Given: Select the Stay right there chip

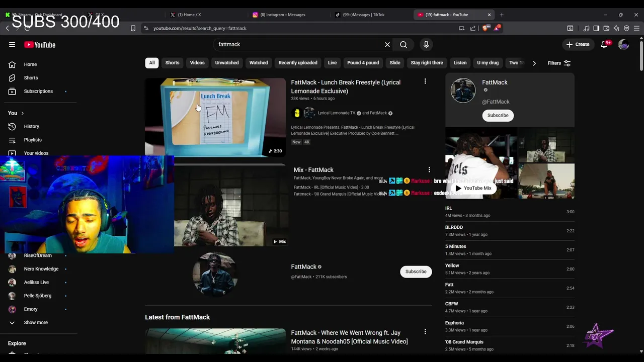Looking at the screenshot, I should [x=427, y=63].
